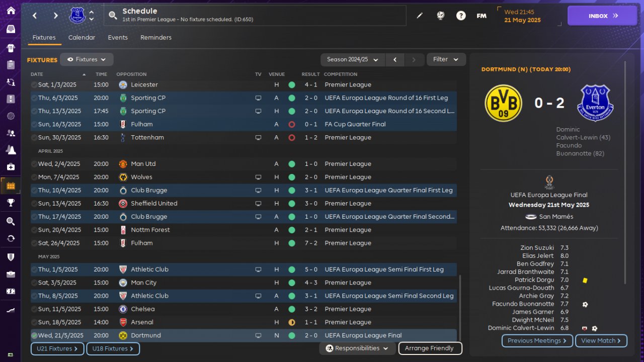
Task: Open U21 Fixtures
Action: click(x=57, y=348)
